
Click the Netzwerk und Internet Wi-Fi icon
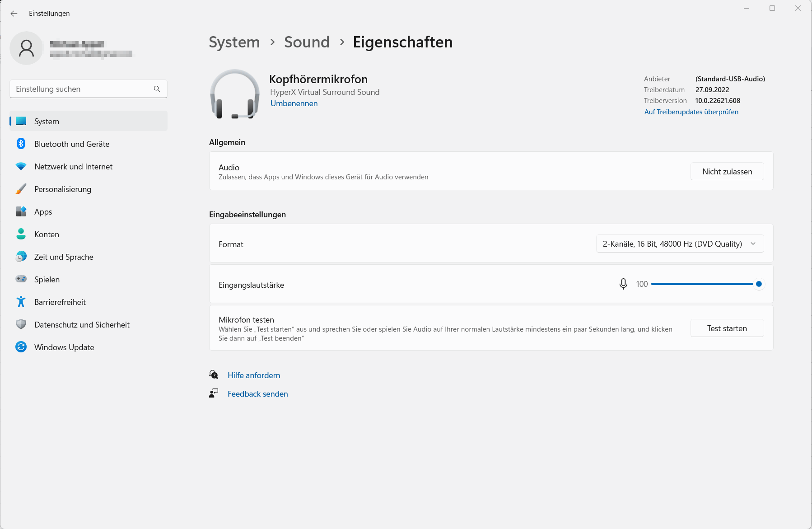pyautogui.click(x=21, y=166)
